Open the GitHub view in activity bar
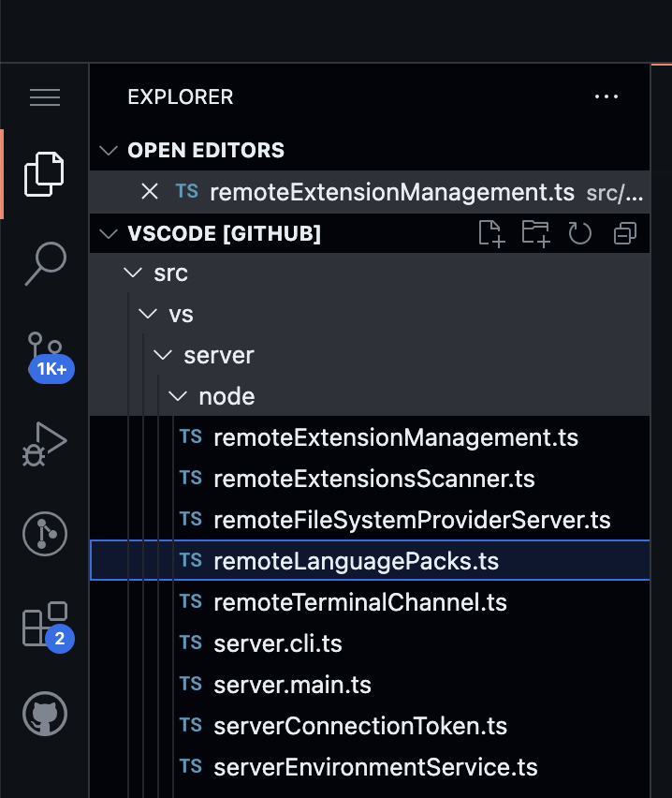 coord(45,714)
